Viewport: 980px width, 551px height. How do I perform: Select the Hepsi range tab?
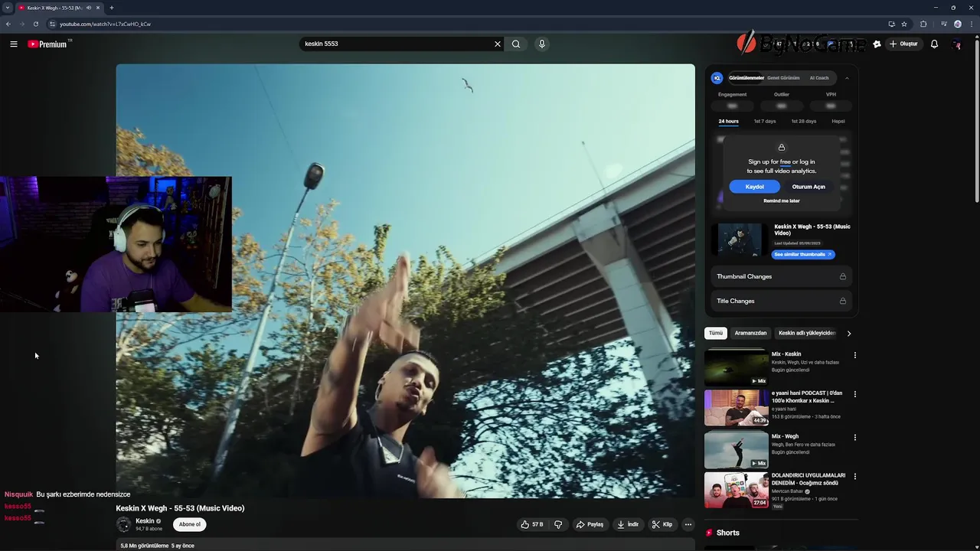click(838, 121)
